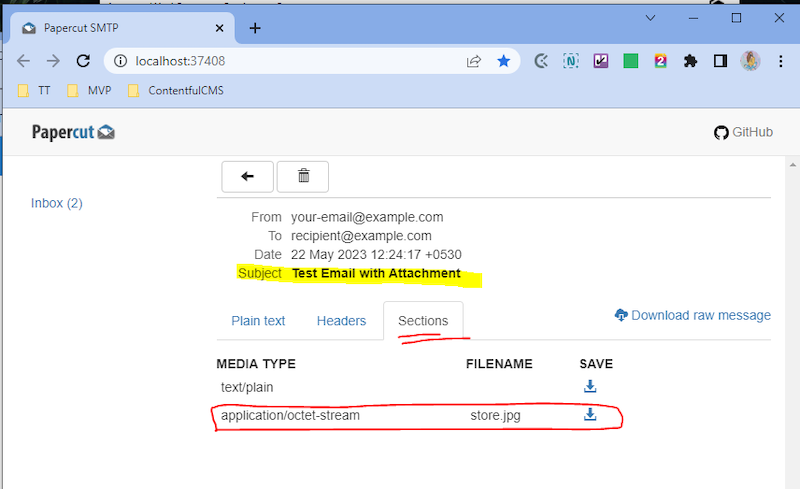Delete the email with the trash icon

tap(303, 177)
